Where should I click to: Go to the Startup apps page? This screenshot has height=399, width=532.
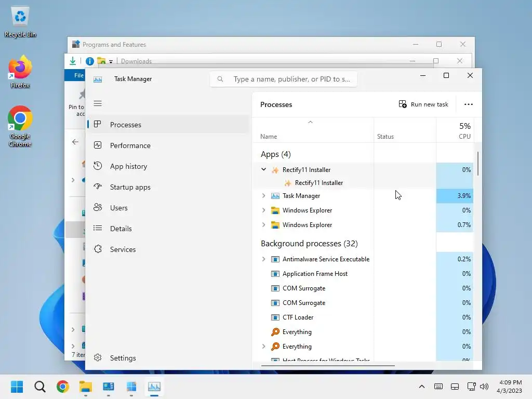[x=168, y=187]
